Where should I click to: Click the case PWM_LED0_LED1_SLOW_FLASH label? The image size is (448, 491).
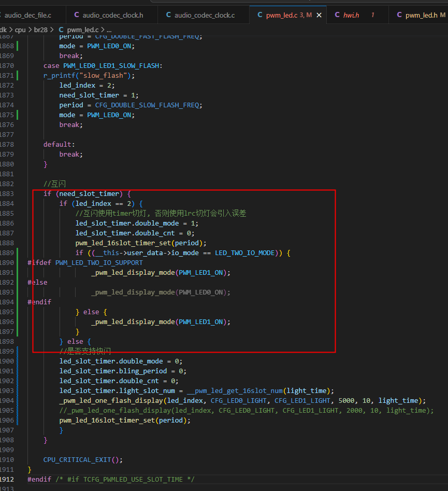tap(103, 66)
